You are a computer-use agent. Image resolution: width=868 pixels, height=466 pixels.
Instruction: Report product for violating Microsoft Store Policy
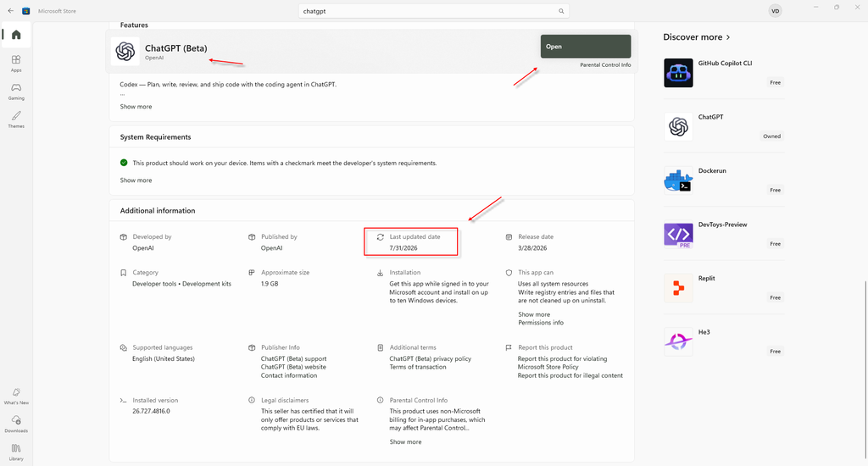click(562, 363)
